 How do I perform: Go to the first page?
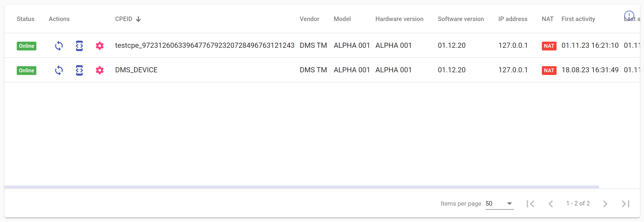coord(530,204)
